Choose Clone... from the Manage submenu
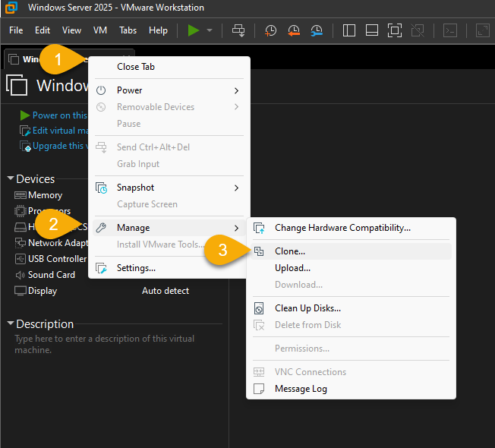 click(351, 251)
